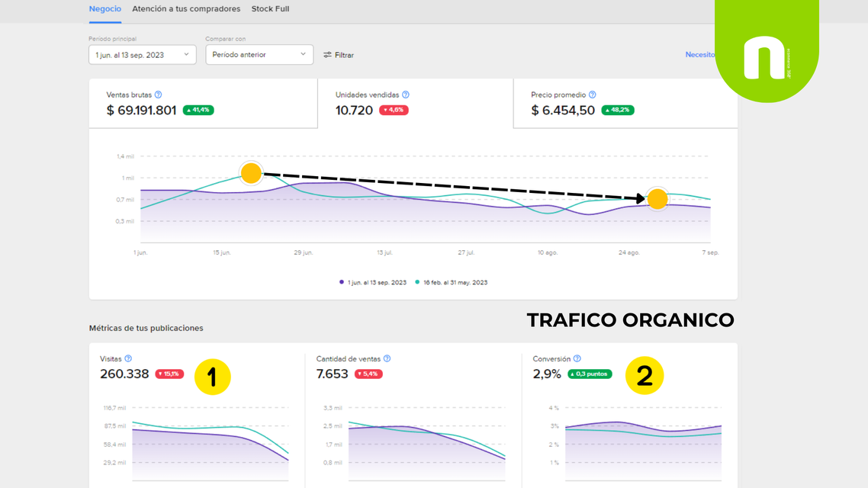Click the Necesito link on the right

click(700, 54)
